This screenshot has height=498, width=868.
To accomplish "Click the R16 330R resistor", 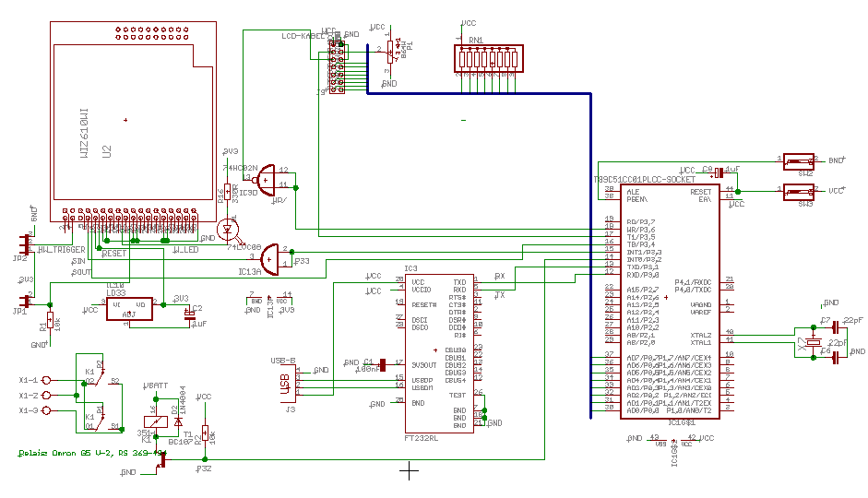I will tap(227, 192).
